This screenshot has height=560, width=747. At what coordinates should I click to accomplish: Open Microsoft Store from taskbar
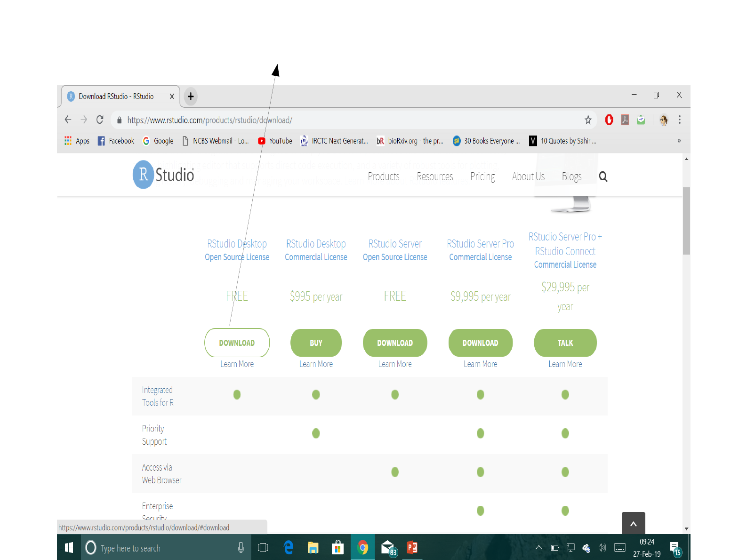click(x=337, y=548)
